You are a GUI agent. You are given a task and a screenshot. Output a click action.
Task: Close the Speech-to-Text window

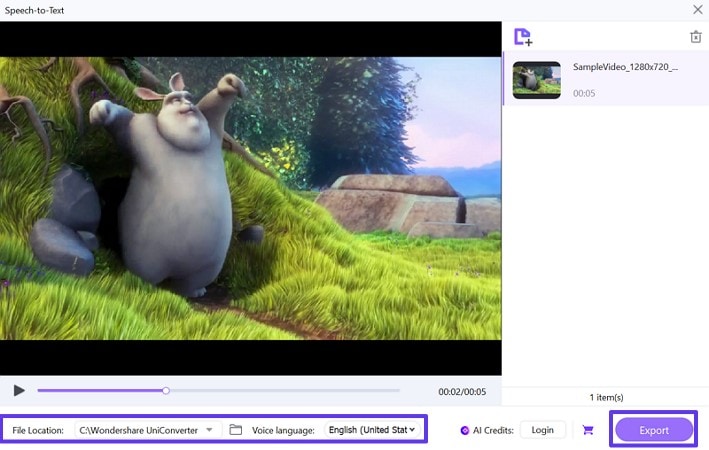(x=698, y=9)
